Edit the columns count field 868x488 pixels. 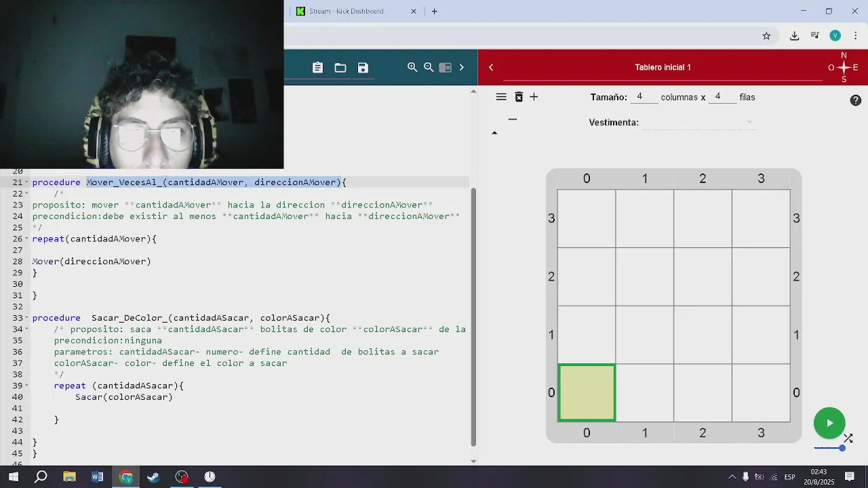tap(644, 97)
